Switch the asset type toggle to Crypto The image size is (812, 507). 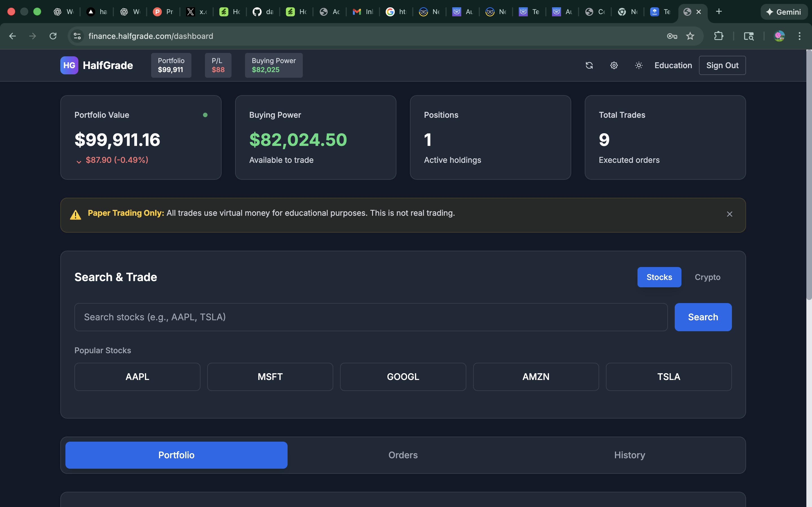(707, 277)
